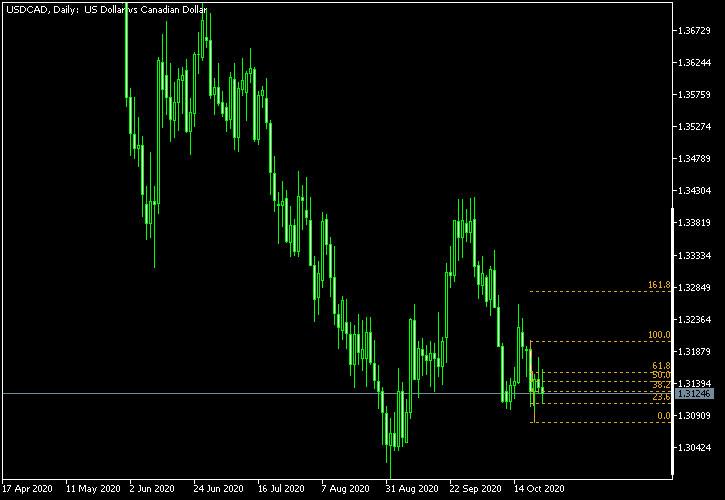Click the 1.34789 price axis label

pyautogui.click(x=694, y=159)
